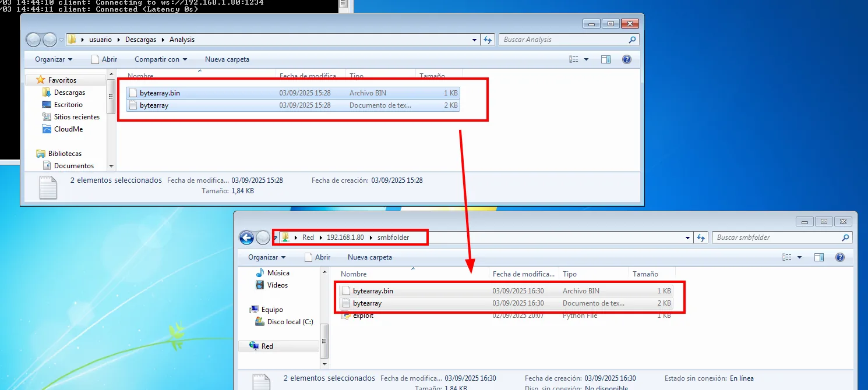
Task: Click Red in smbfolder breadcrumb
Action: (308, 237)
